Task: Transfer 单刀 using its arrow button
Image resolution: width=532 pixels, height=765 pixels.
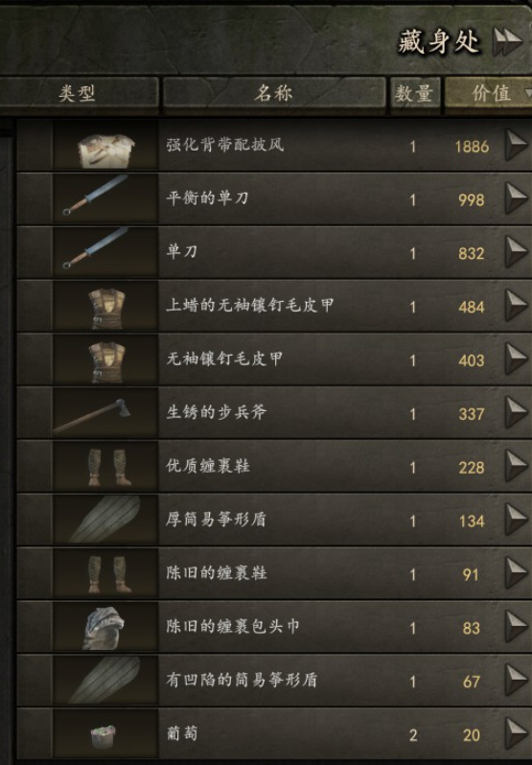Action: (516, 252)
